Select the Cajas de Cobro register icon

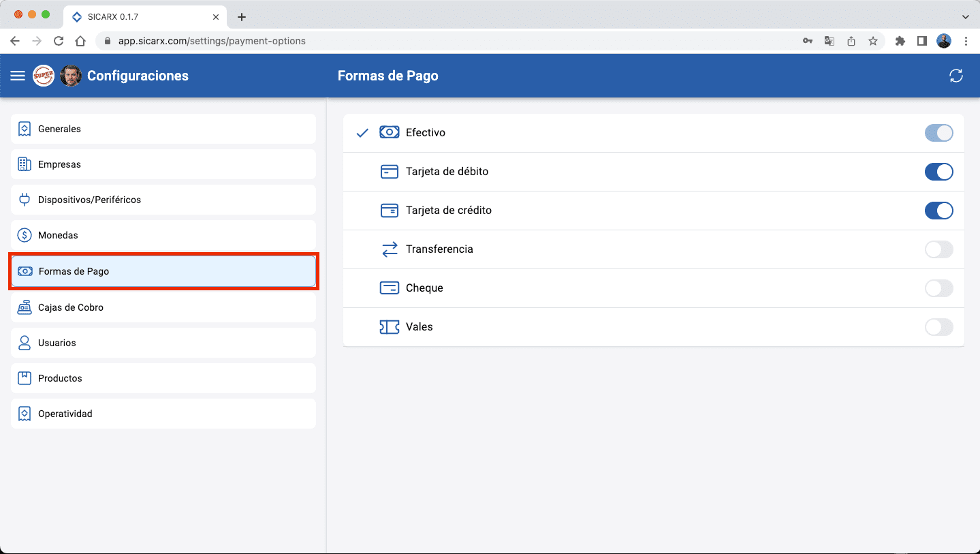[x=25, y=307]
